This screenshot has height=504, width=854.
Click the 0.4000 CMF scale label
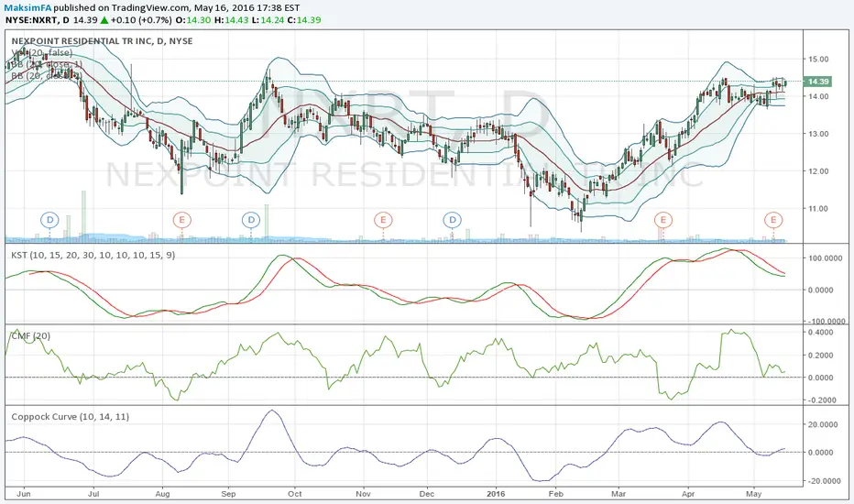click(821, 333)
